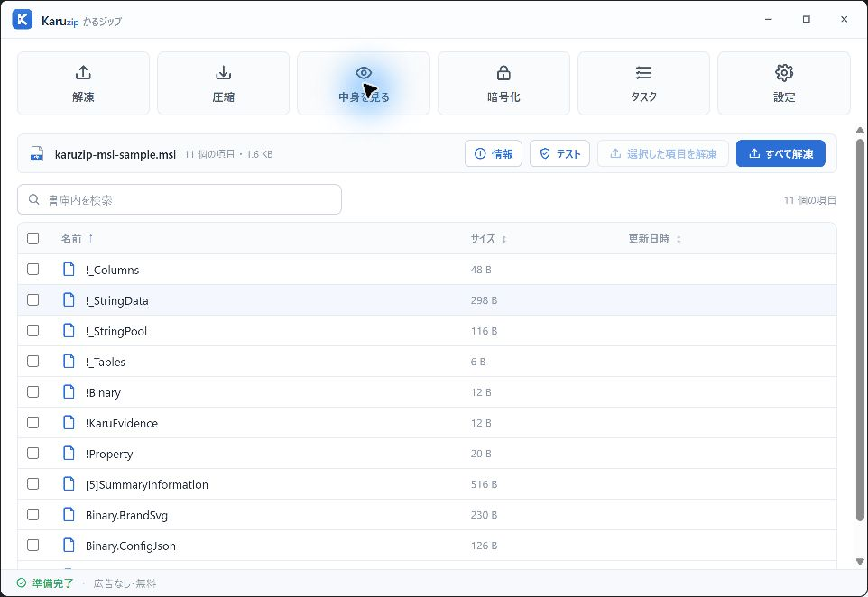Click the Binary.BrandSvg file icon

click(x=69, y=515)
